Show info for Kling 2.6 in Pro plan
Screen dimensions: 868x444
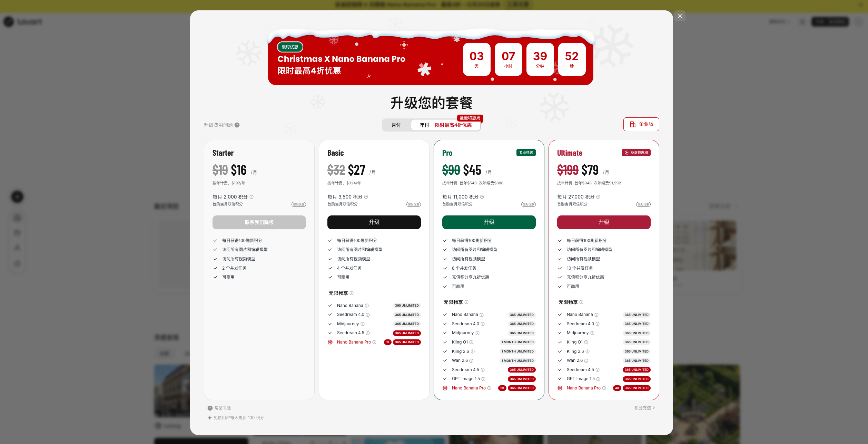[473, 351]
